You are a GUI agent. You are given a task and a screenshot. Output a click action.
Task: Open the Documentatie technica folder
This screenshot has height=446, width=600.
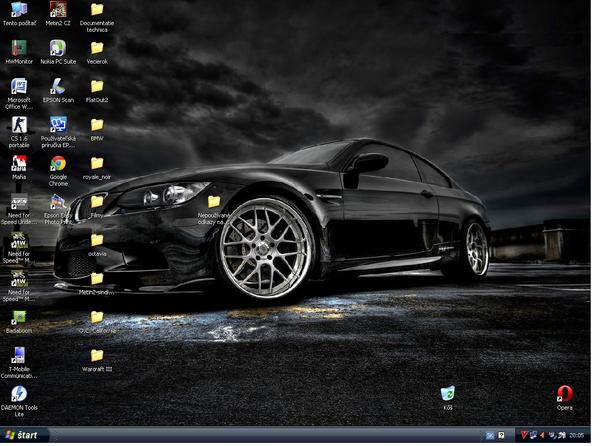tap(97, 9)
